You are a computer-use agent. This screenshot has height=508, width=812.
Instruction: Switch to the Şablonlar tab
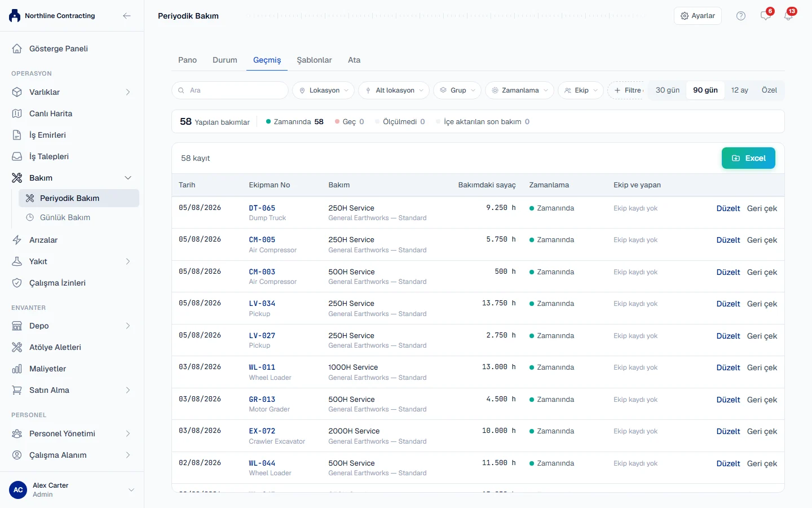click(314, 60)
